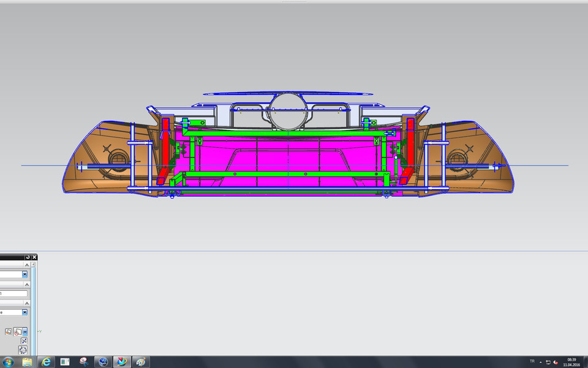The height and width of the screenshot is (368, 588).
Task: Launch the CAD application taskbar icon
Action: click(x=121, y=362)
